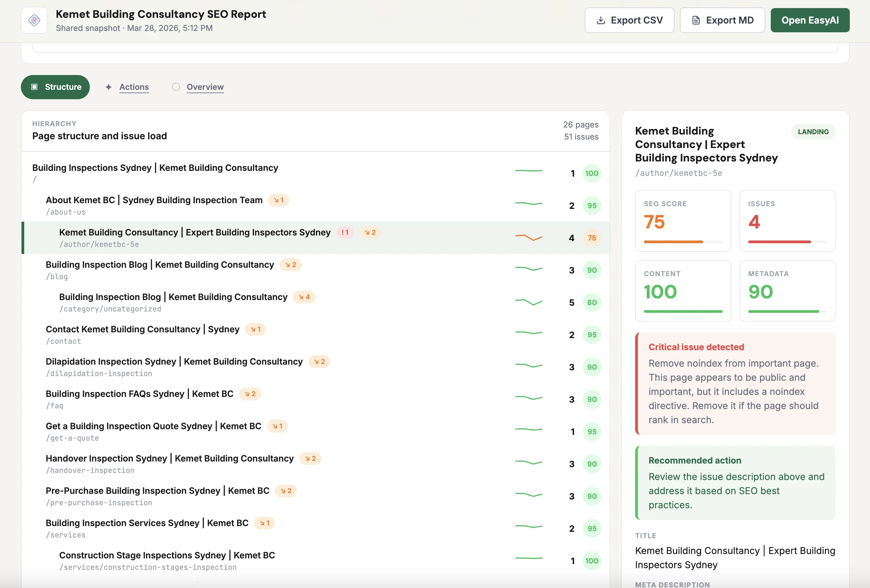Toggle the active Structure view pill
This screenshot has width=870, height=588.
tap(55, 87)
